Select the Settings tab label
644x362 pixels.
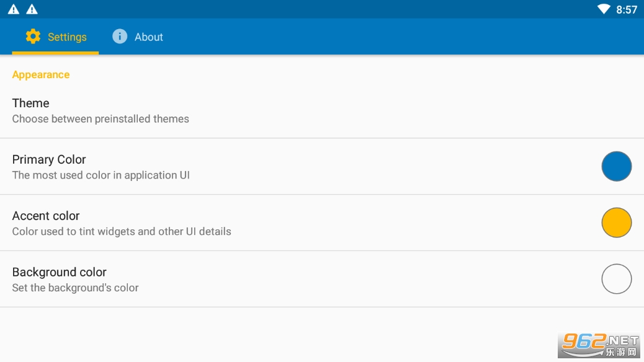pos(67,37)
